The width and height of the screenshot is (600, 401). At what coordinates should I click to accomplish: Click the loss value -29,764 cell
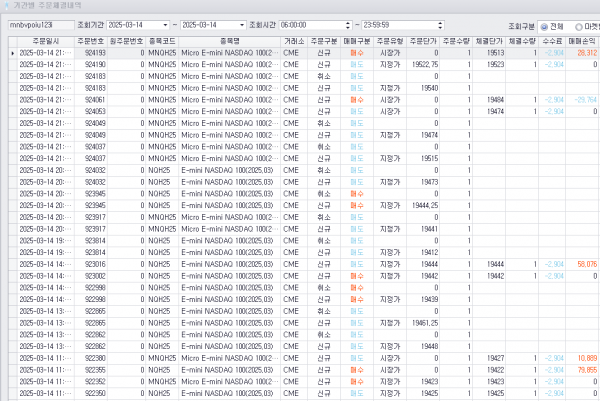582,100
